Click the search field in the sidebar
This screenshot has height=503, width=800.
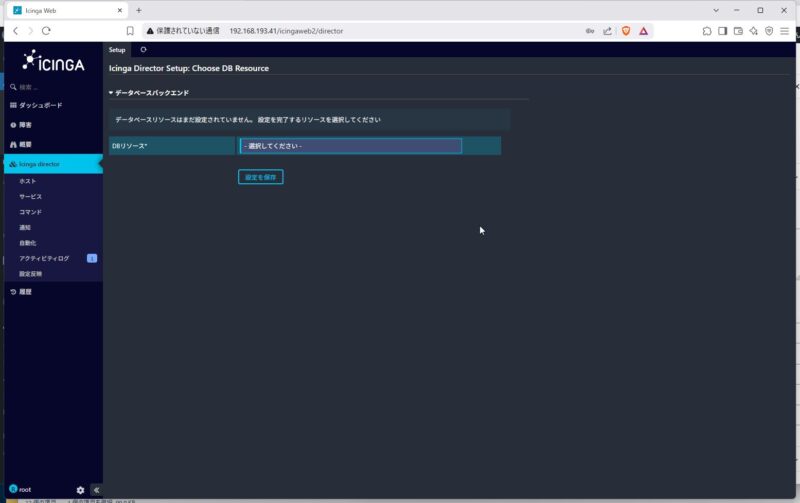53,87
